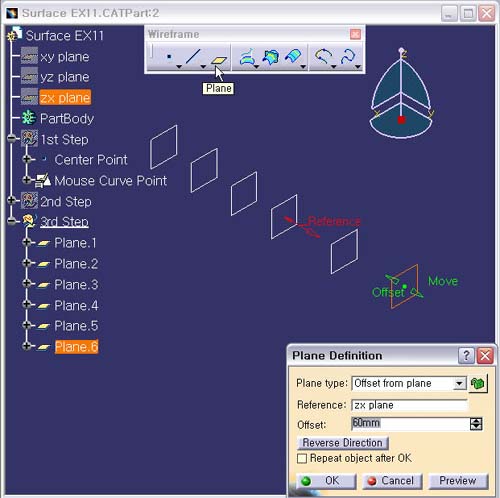The image size is (500, 498).
Task: Expand the Plane.1 node
Action: [27, 242]
